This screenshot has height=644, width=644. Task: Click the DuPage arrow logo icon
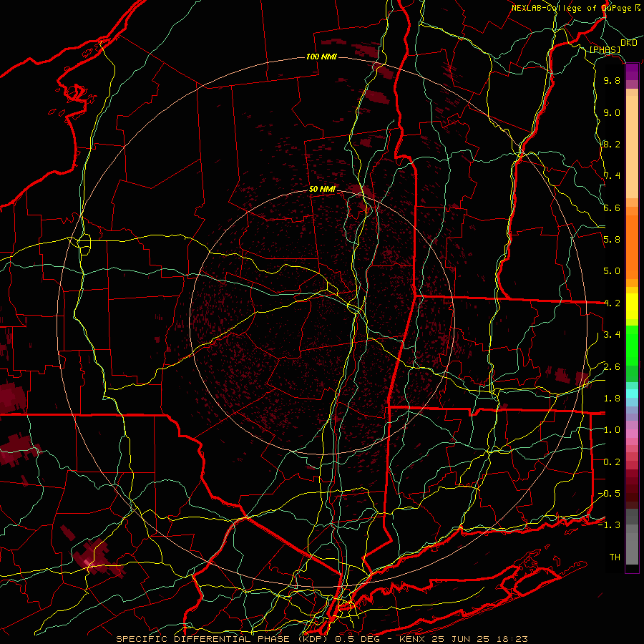click(x=638, y=8)
